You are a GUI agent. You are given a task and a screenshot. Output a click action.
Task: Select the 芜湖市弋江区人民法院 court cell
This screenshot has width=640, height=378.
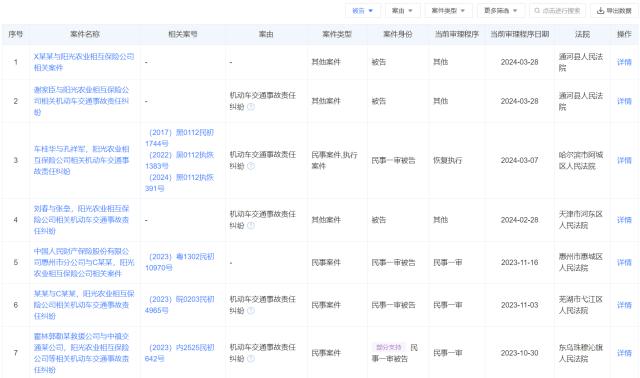pyautogui.click(x=581, y=305)
